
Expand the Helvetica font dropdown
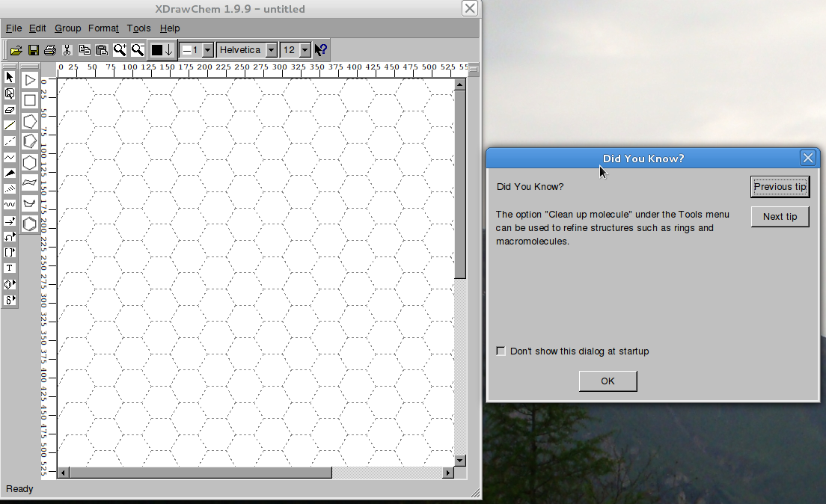pos(272,50)
